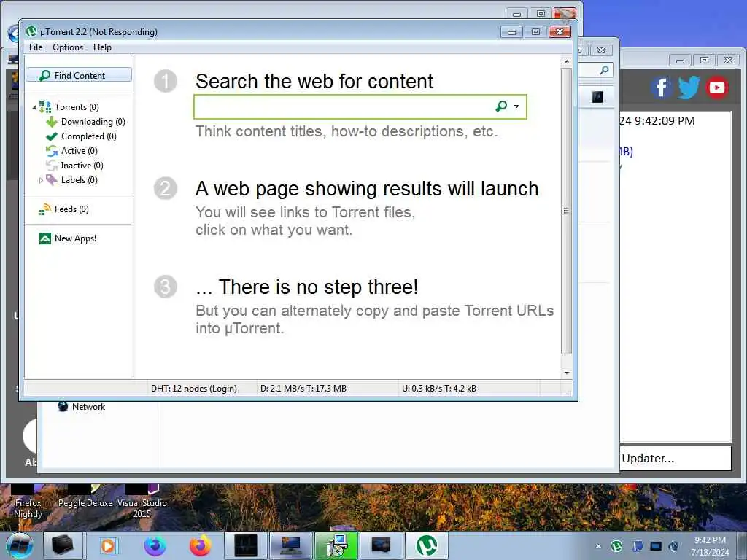Click the scrollbar up arrow in µTorrent

pos(566,61)
